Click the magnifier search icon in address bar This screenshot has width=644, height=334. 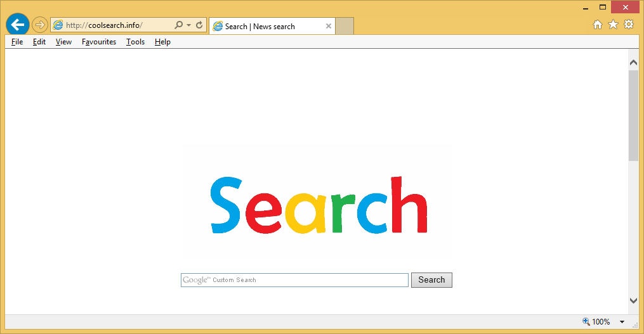[x=178, y=25]
